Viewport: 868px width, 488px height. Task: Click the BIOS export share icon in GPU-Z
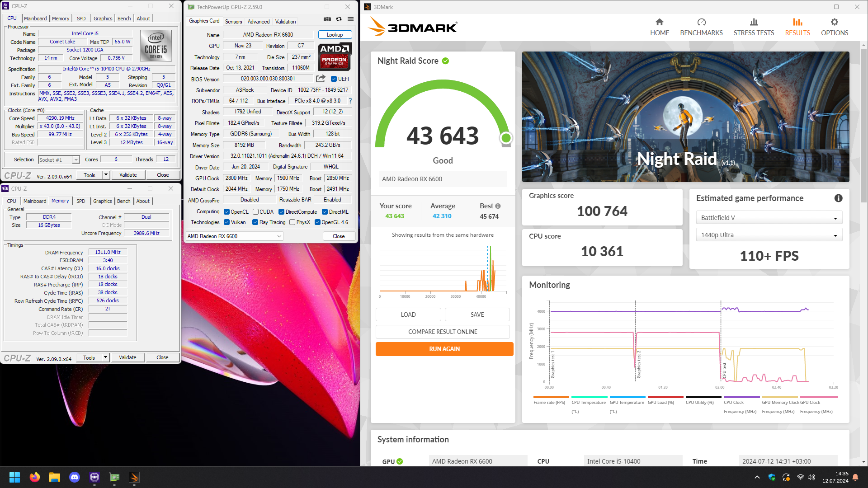point(321,79)
